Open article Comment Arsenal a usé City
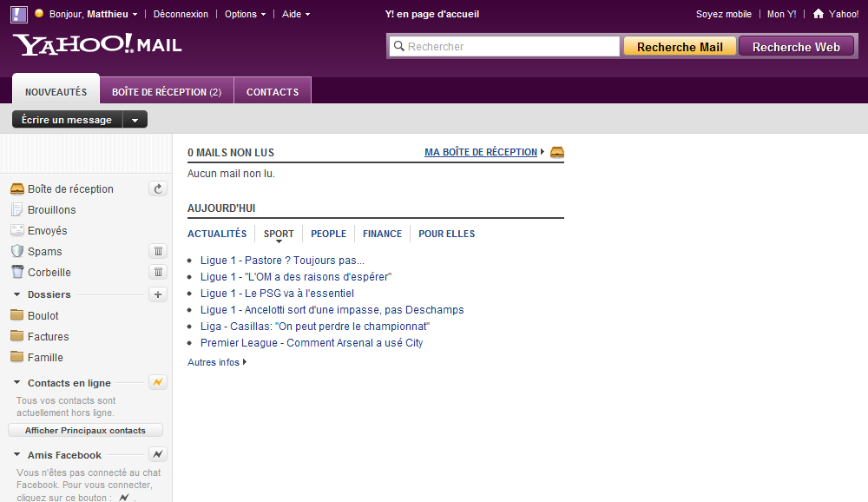 312,344
